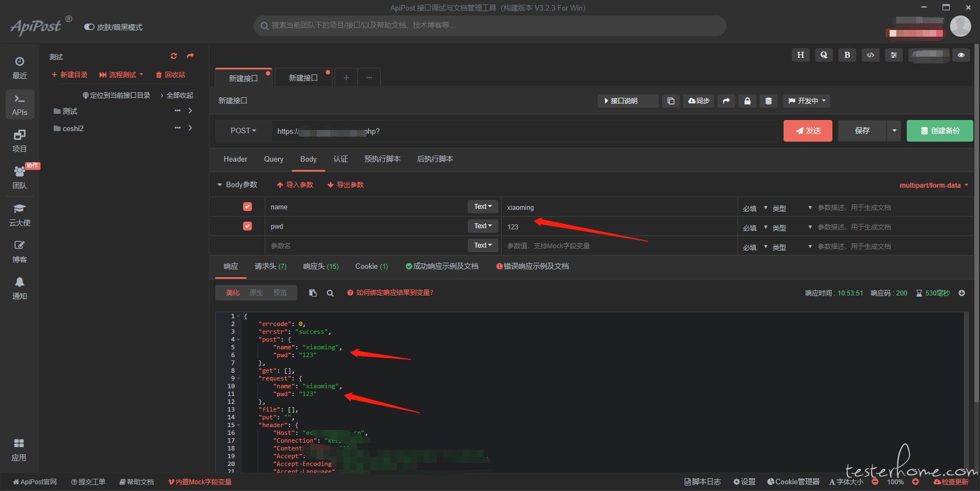The width and height of the screenshot is (980, 491).
Task: Open the 博客 (blog) sidebar section
Action: (19, 251)
